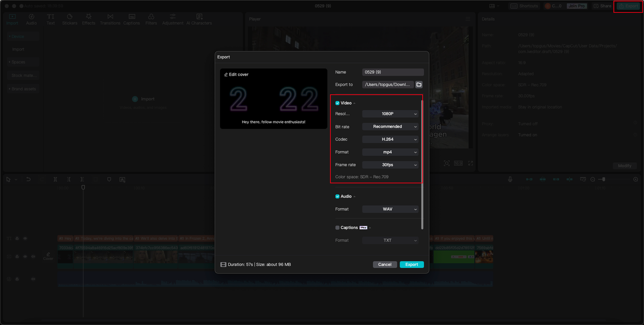Click the timeline playhead marker
This screenshot has width=644, height=325.
pos(83,187)
